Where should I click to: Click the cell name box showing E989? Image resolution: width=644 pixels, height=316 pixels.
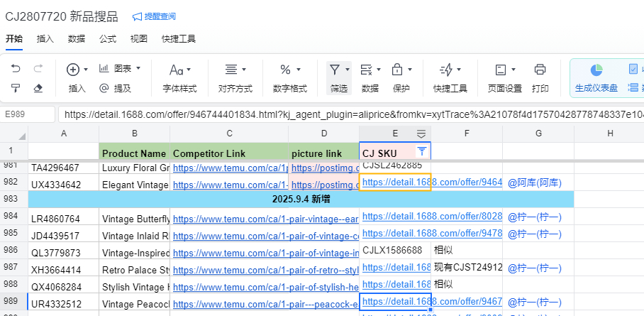(28, 114)
